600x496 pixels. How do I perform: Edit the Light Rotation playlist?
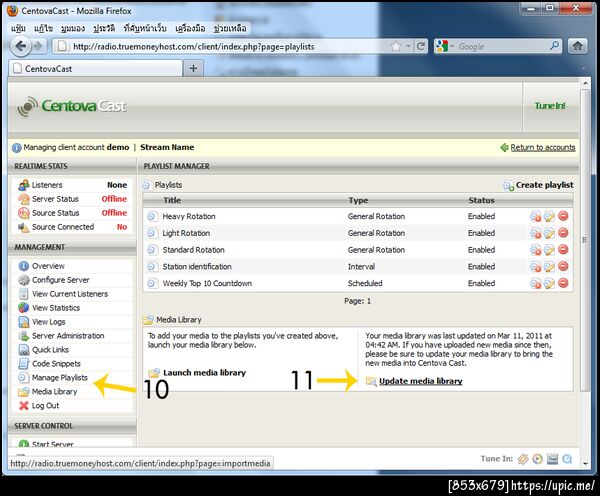[549, 233]
